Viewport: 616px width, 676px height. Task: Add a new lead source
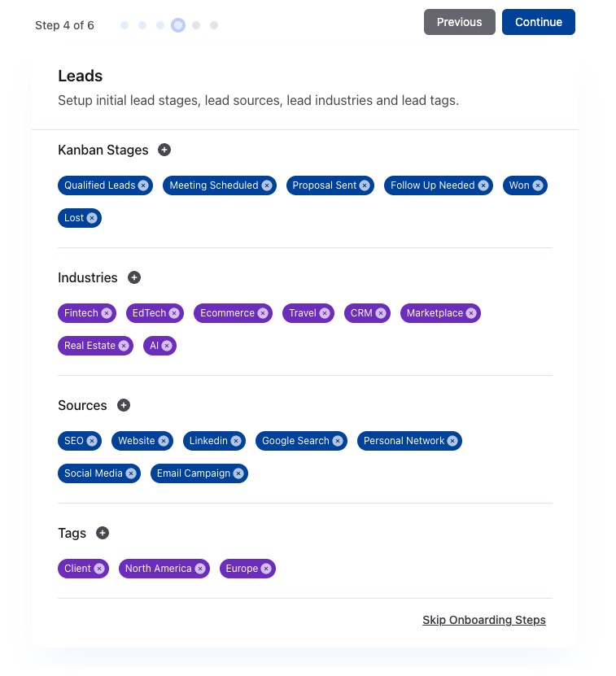(x=124, y=405)
